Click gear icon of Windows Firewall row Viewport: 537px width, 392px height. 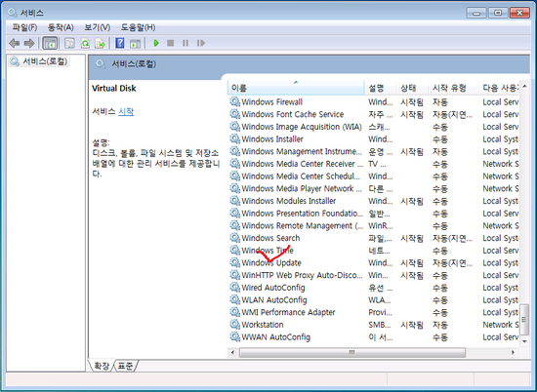tap(234, 101)
